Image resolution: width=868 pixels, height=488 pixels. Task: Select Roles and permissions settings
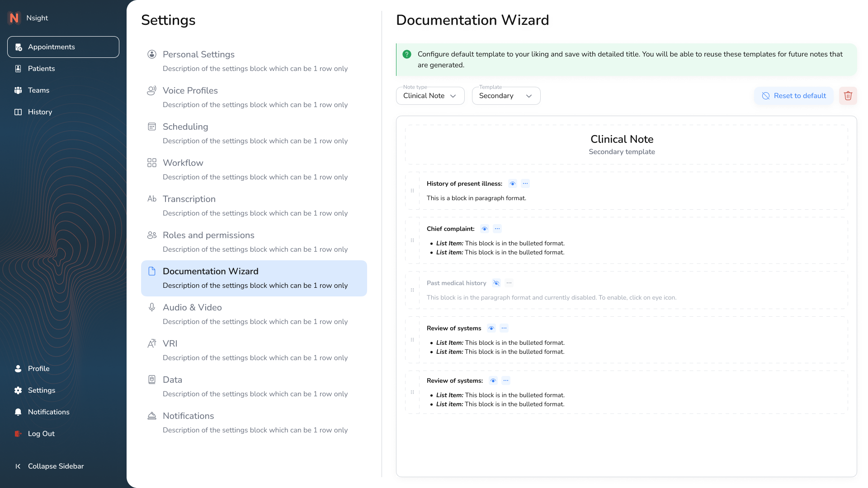(208, 235)
